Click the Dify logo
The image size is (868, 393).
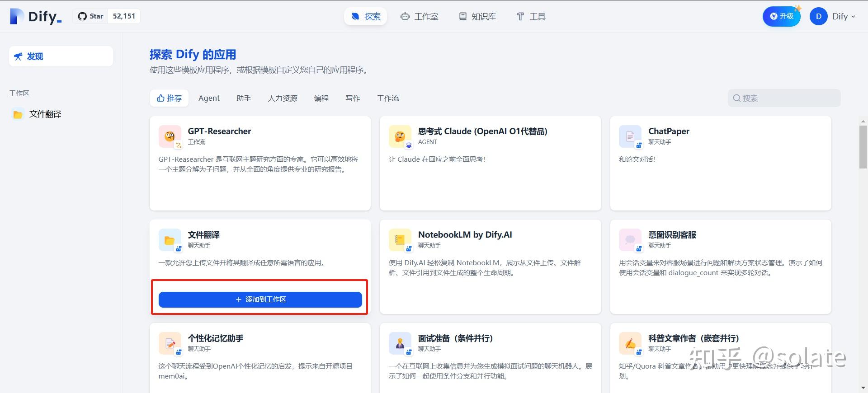pos(36,16)
